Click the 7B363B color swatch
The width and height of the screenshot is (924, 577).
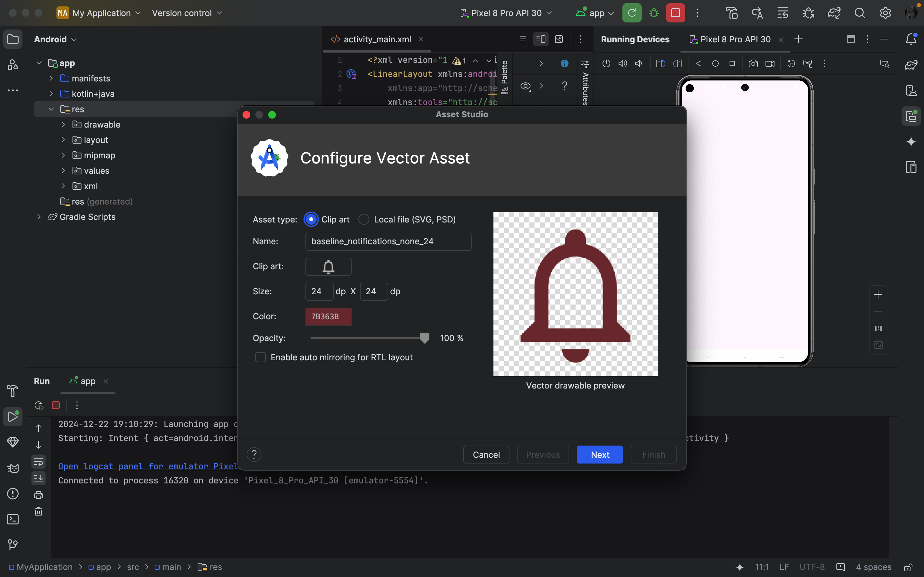click(x=328, y=316)
